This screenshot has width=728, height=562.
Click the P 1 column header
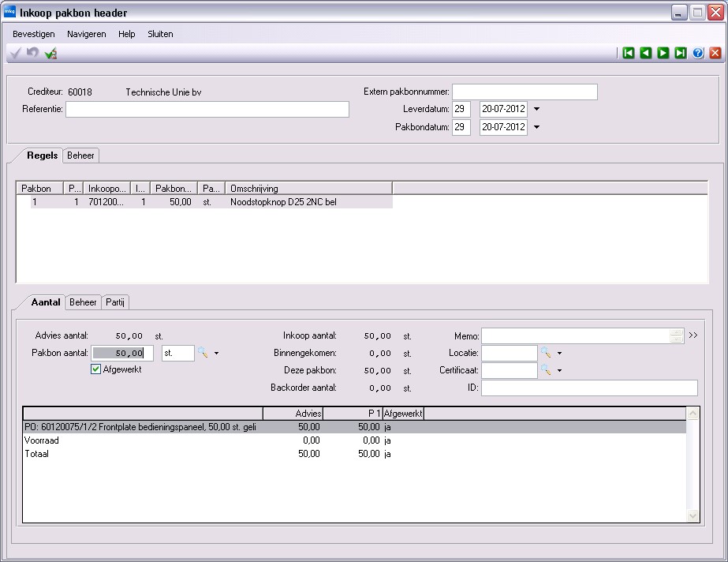click(353, 414)
